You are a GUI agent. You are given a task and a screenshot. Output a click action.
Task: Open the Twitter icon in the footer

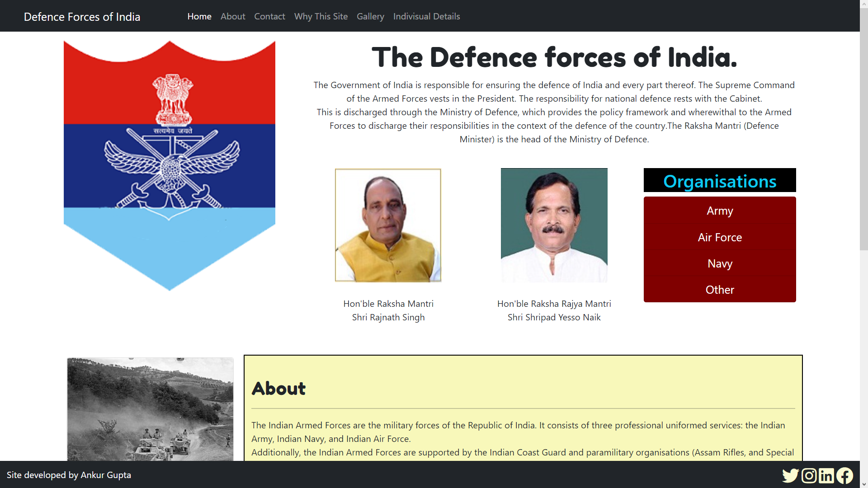pyautogui.click(x=791, y=475)
